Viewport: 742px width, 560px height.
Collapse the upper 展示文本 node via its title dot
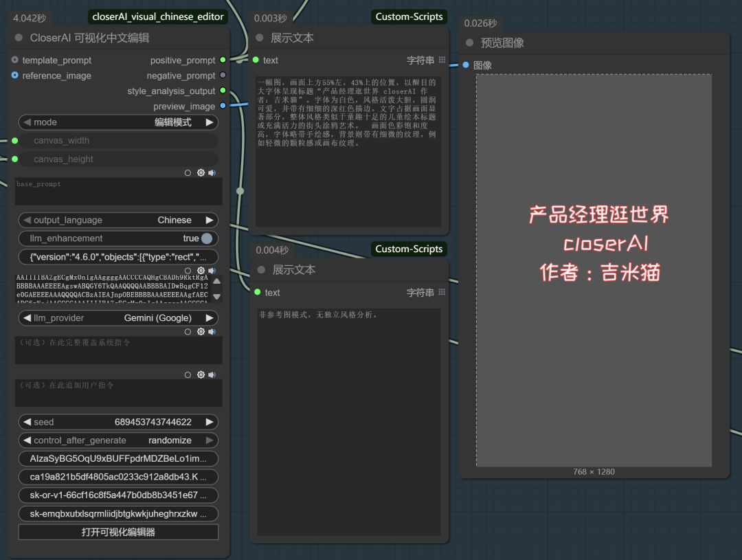(x=259, y=37)
